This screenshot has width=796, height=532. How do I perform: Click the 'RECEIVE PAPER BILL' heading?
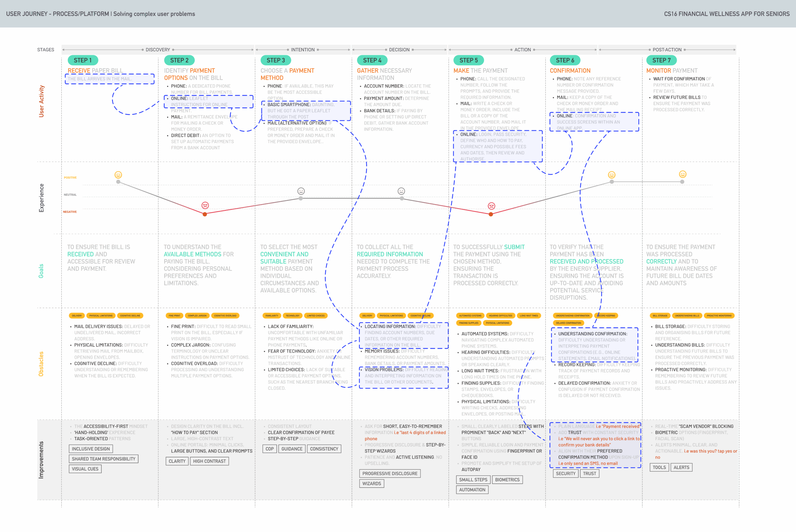click(95, 71)
